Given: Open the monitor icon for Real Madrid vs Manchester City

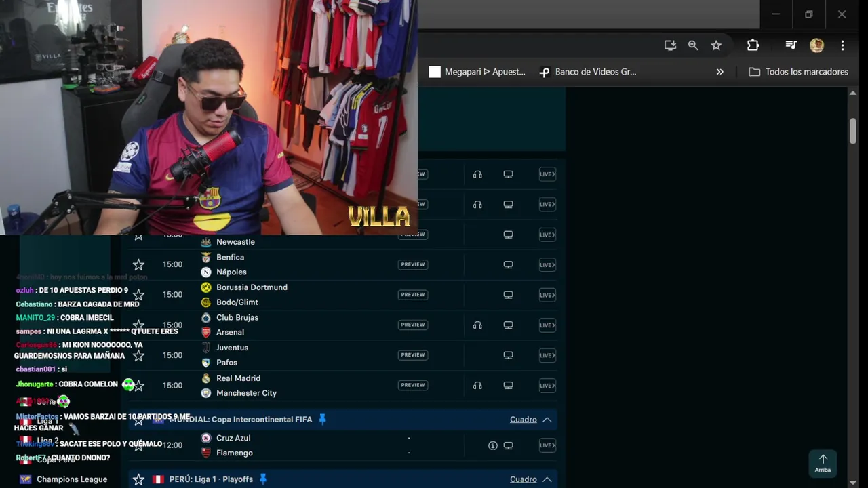Looking at the screenshot, I should coord(508,386).
